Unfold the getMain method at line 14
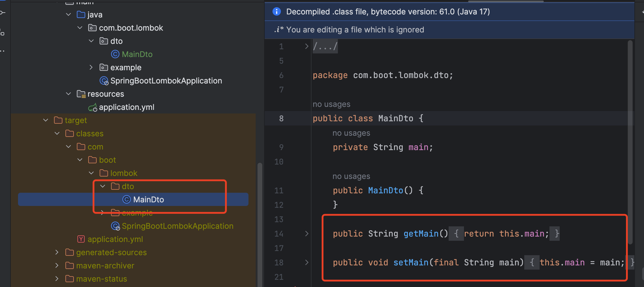The width and height of the screenshot is (644, 287). [306, 234]
